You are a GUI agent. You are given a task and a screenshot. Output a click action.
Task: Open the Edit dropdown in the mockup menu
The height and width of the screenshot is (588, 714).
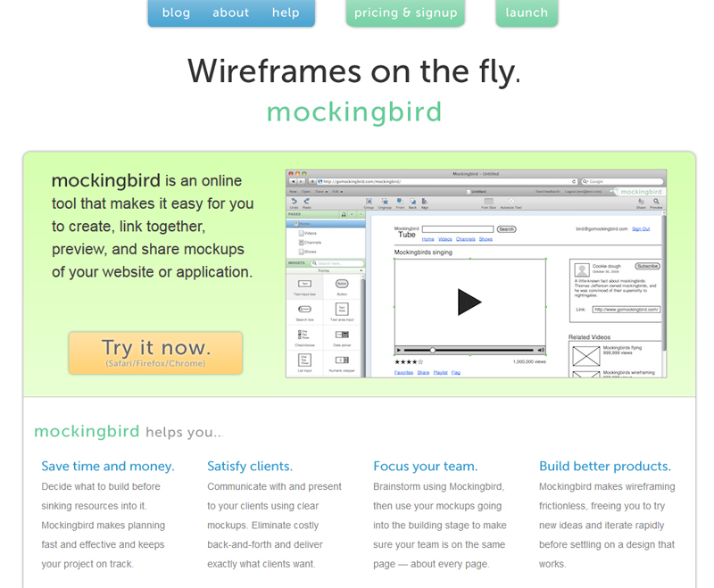coord(336,191)
